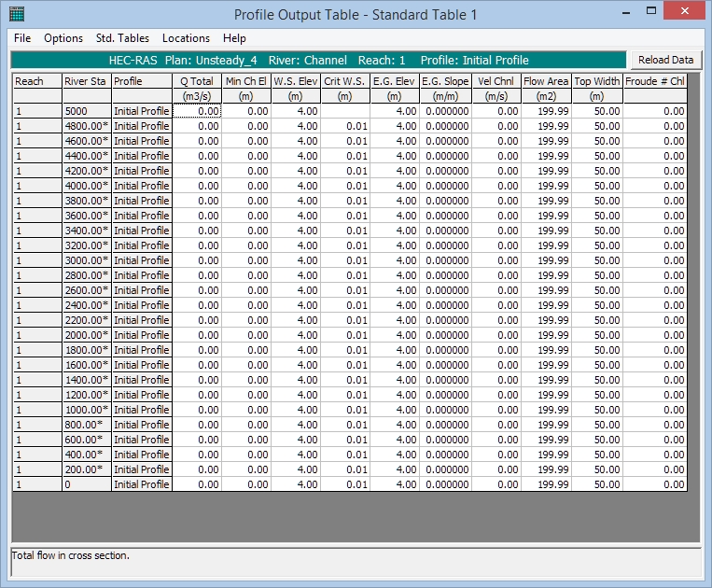Click the (m2) units cell
712x588 pixels.
(547, 96)
